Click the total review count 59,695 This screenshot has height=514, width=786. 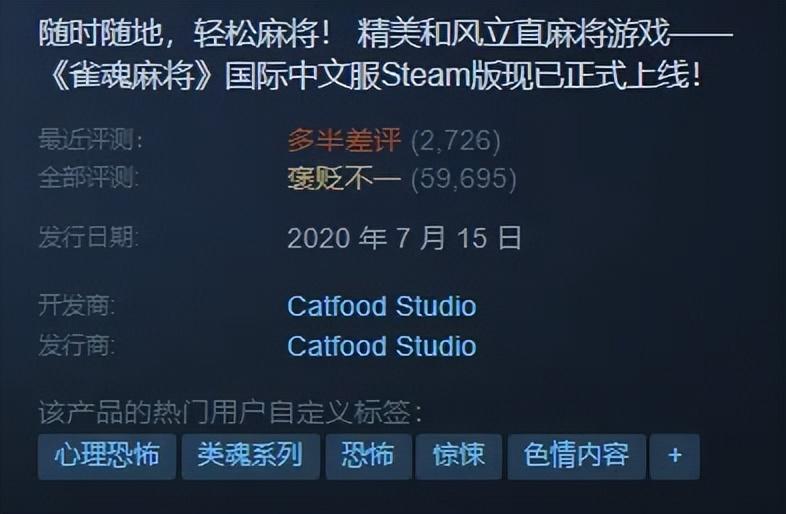(464, 179)
